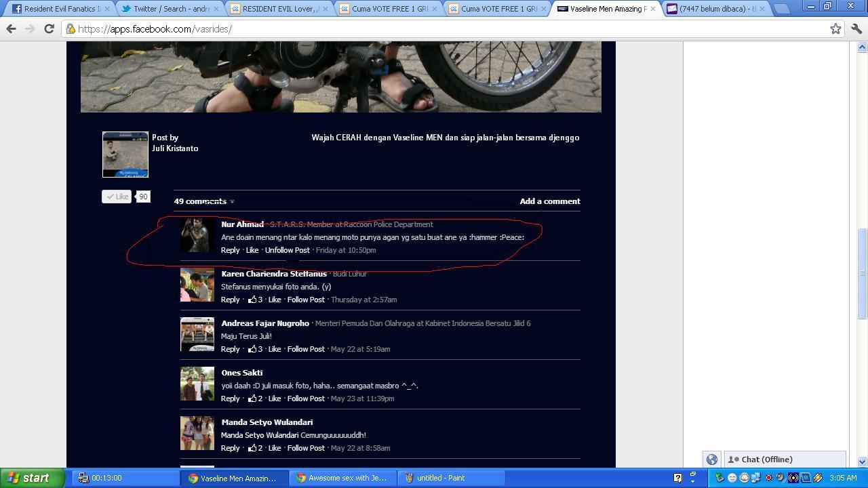The image size is (868, 488).
Task: Open Andreas Fajar Nugroho's avatar
Action: [x=197, y=334]
